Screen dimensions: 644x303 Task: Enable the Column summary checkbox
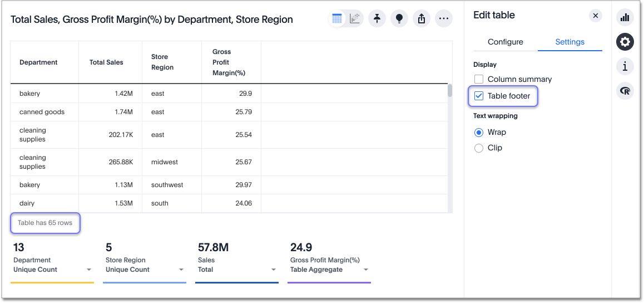[x=479, y=79]
